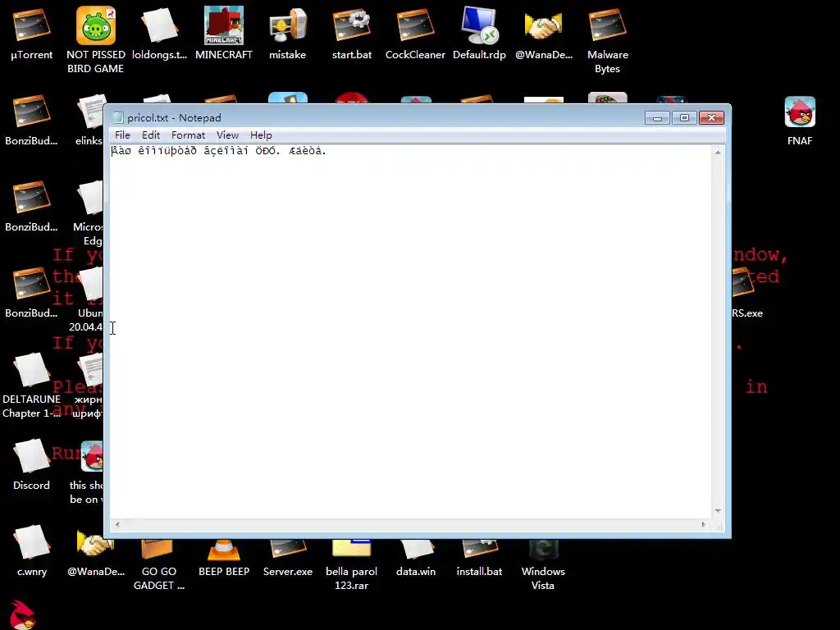Click the vertical scrollbar down arrow
This screenshot has width=840, height=630.
718,511
